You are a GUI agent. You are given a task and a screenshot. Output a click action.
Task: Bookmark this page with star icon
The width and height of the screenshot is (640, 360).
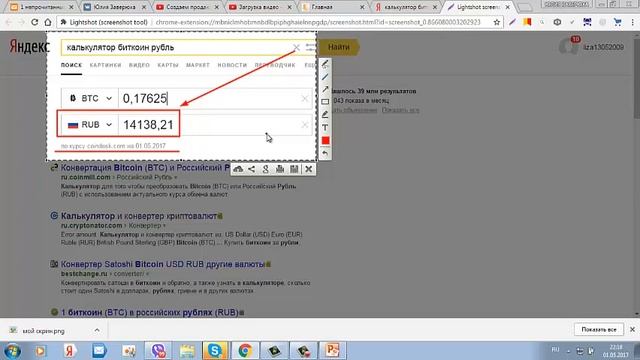[x=496, y=22]
